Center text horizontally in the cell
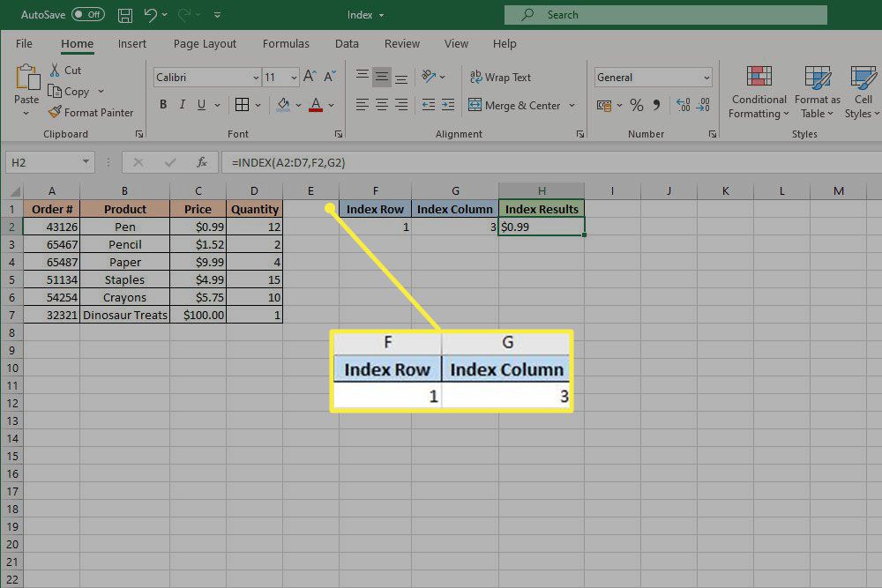882x588 pixels. coord(382,105)
